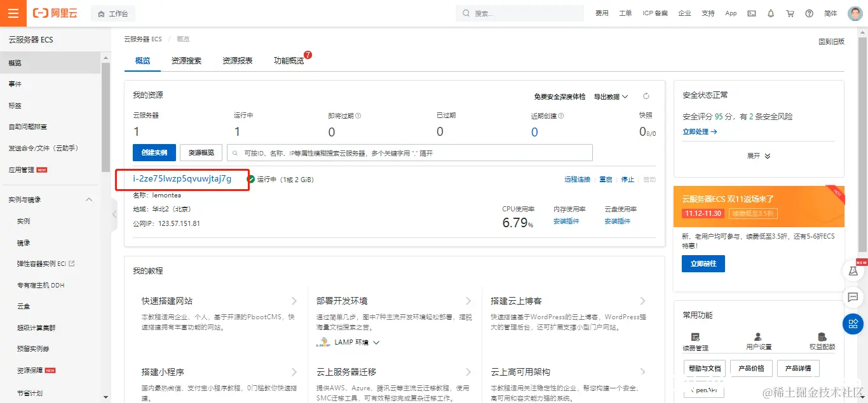Click 远程连接 for the instance

click(577, 180)
